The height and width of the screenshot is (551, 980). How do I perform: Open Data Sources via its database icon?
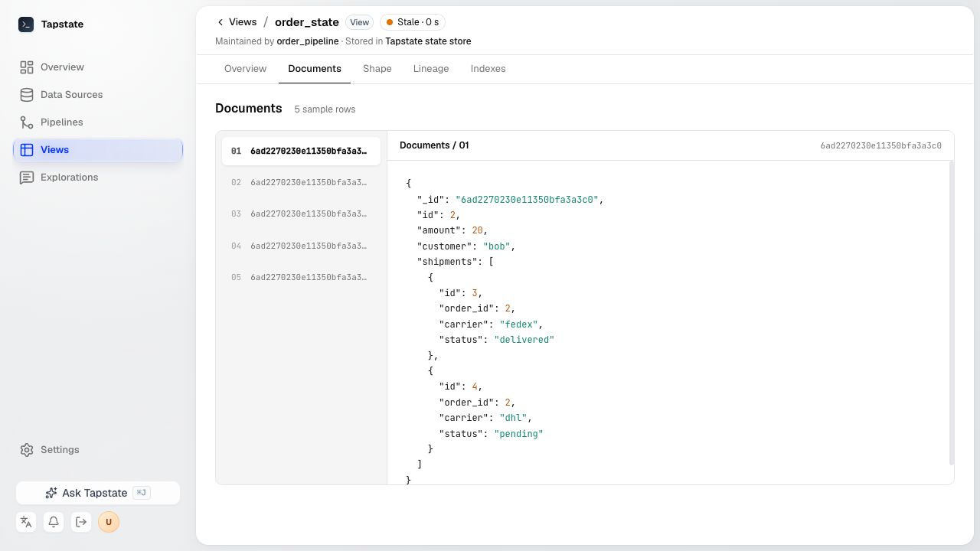(27, 95)
